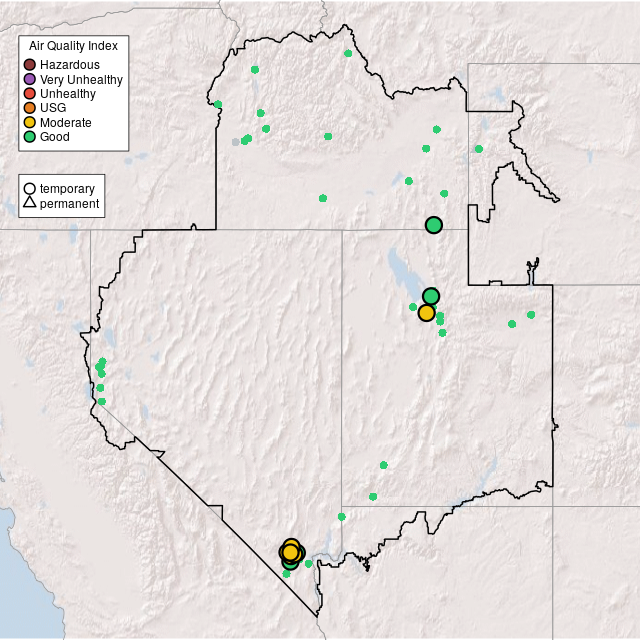Click the green dot on the western boundary line

coord(218,104)
